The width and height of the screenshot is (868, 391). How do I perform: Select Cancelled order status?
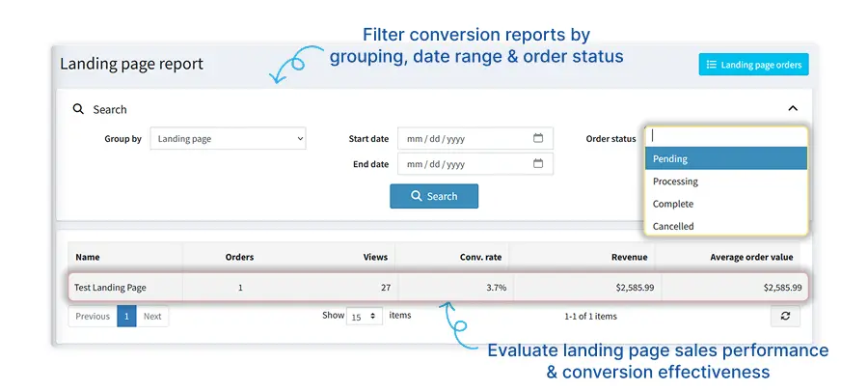[725, 226]
